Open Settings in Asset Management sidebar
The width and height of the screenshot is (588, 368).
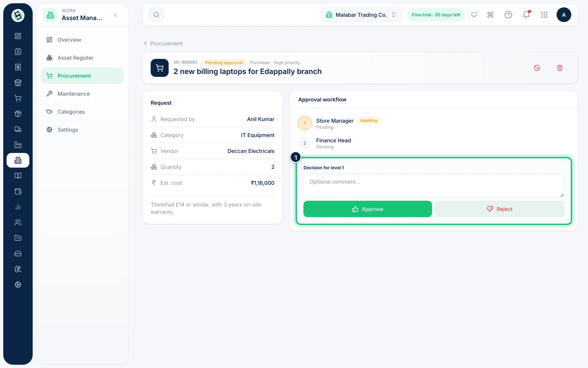click(82, 130)
